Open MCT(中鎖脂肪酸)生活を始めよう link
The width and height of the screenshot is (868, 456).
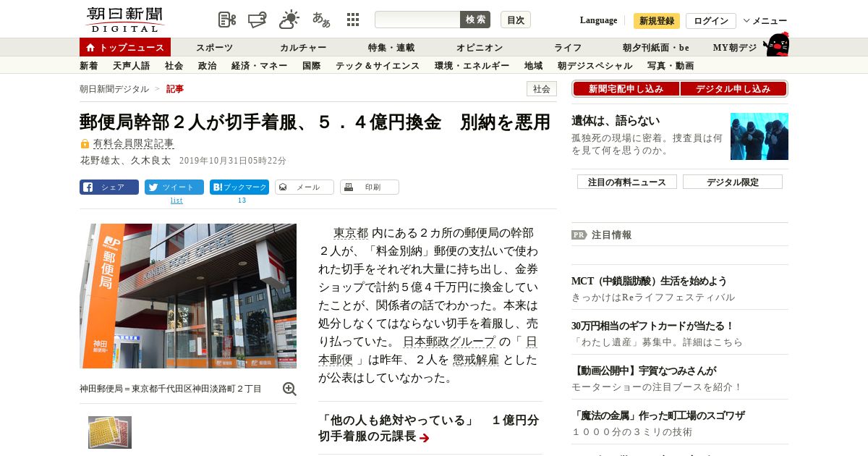click(x=650, y=281)
